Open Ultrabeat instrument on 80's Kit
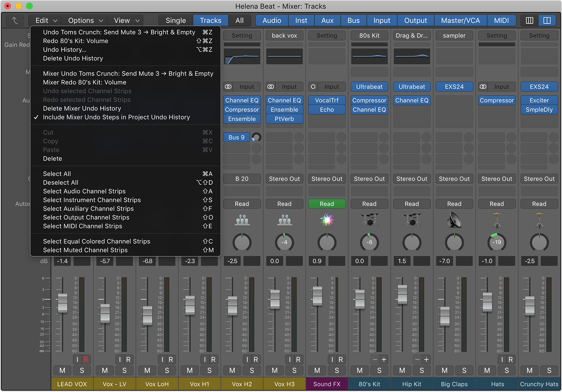This screenshot has height=392, width=562. tap(369, 87)
